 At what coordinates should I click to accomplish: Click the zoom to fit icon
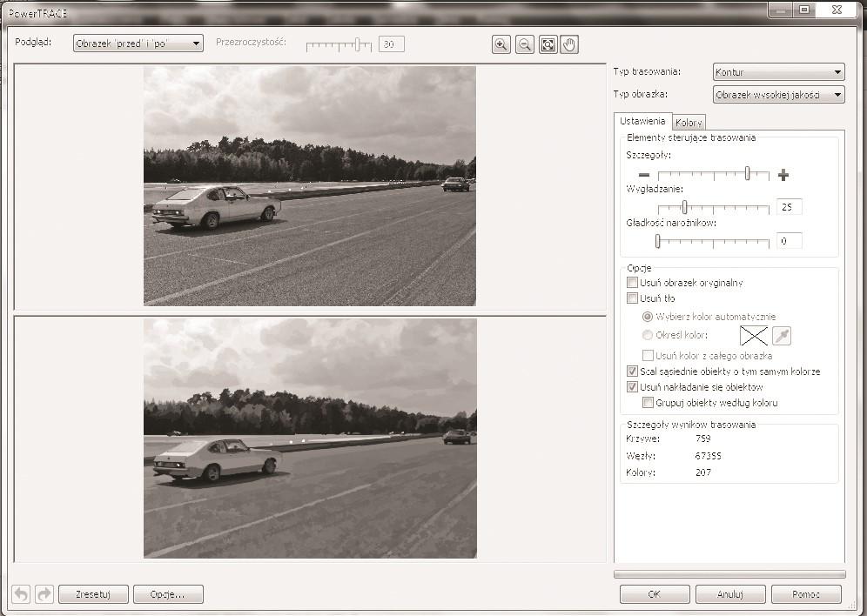click(x=548, y=44)
